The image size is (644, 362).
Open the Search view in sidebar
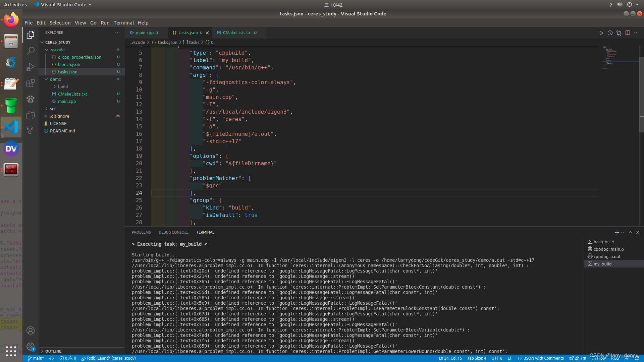pyautogui.click(x=31, y=50)
